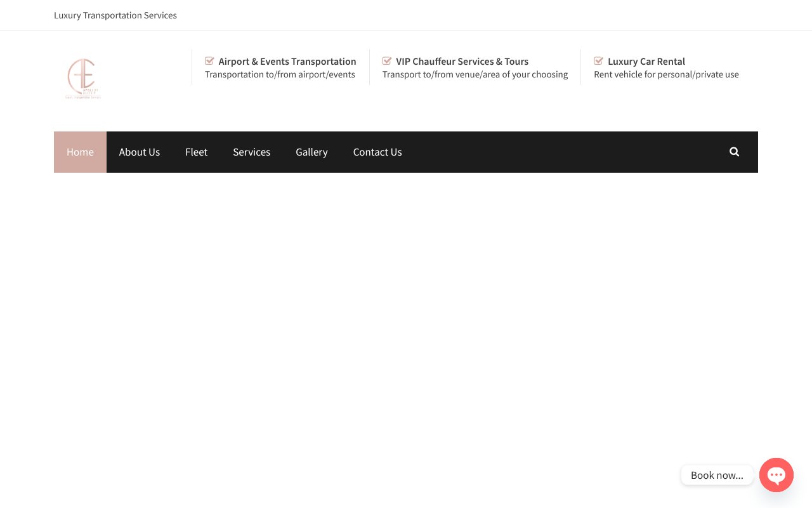Click the text Rent vehicle for personal/private use
Viewport: 812px width, 508px height.
(x=666, y=74)
